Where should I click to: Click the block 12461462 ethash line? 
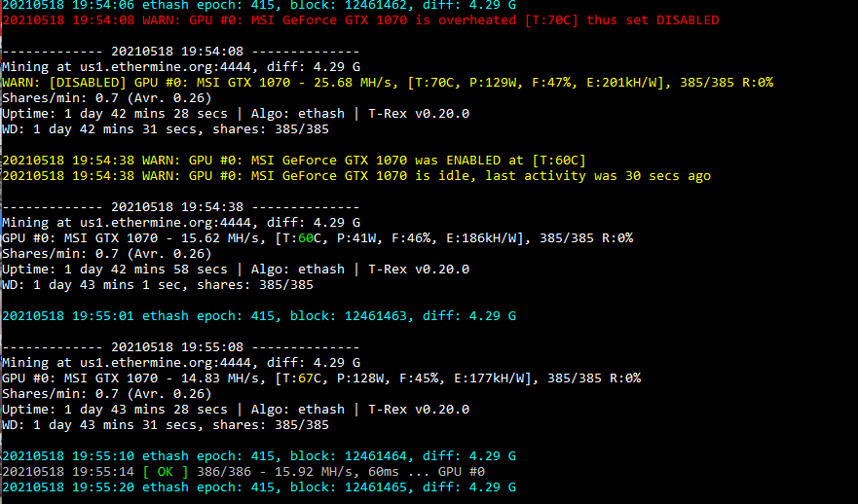pos(259,5)
